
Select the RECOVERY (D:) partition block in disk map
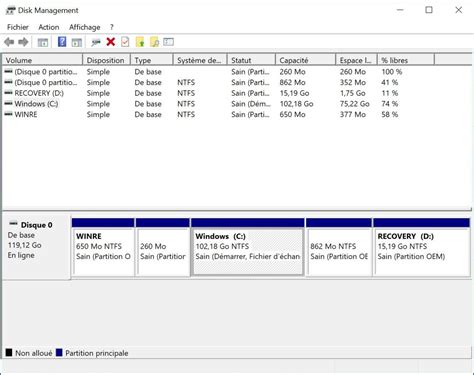pyautogui.click(x=421, y=247)
